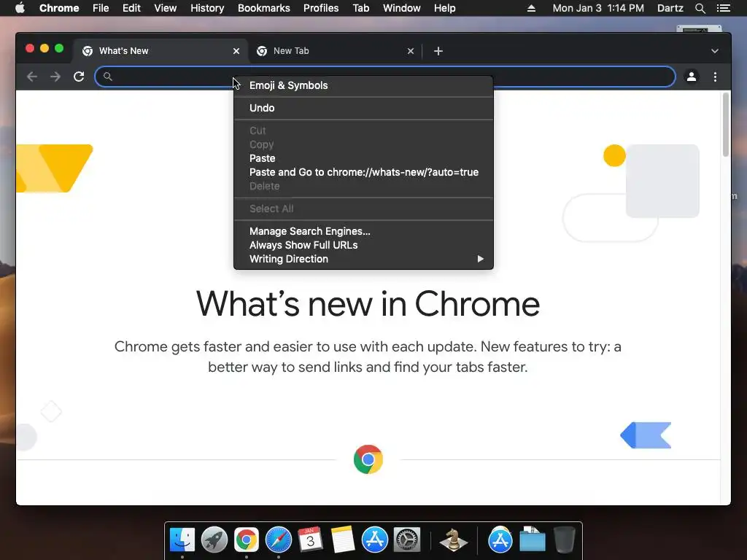Screen dimensions: 747x560
Task: Open Manage Search Engines…
Action: tap(363, 231)
